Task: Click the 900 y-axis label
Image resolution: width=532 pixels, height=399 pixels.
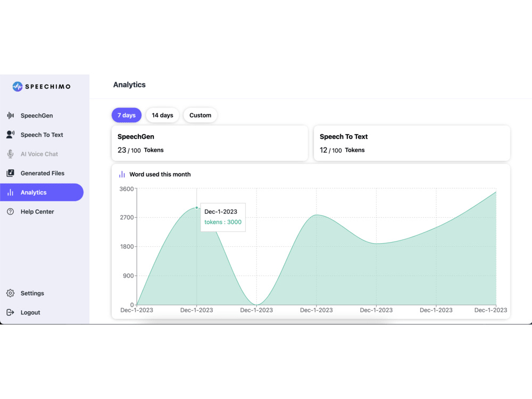Action: (x=128, y=276)
